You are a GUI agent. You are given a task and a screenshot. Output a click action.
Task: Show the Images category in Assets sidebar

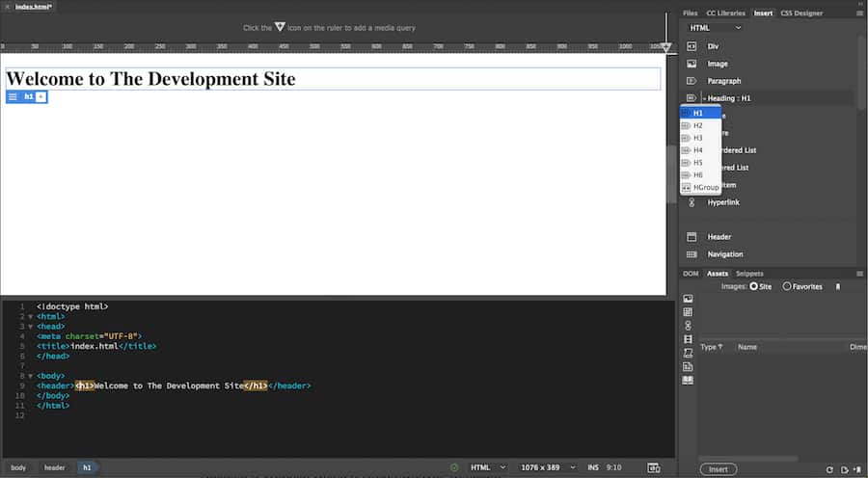[x=688, y=299]
